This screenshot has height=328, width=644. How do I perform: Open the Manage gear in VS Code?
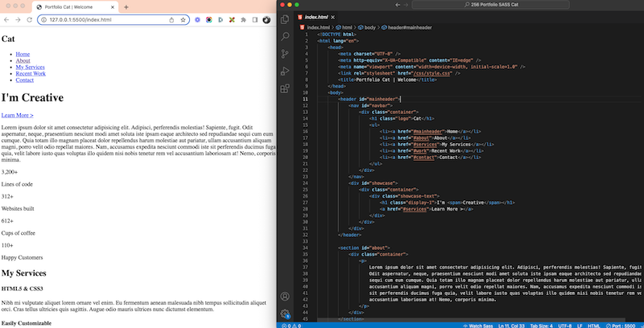pos(285,314)
